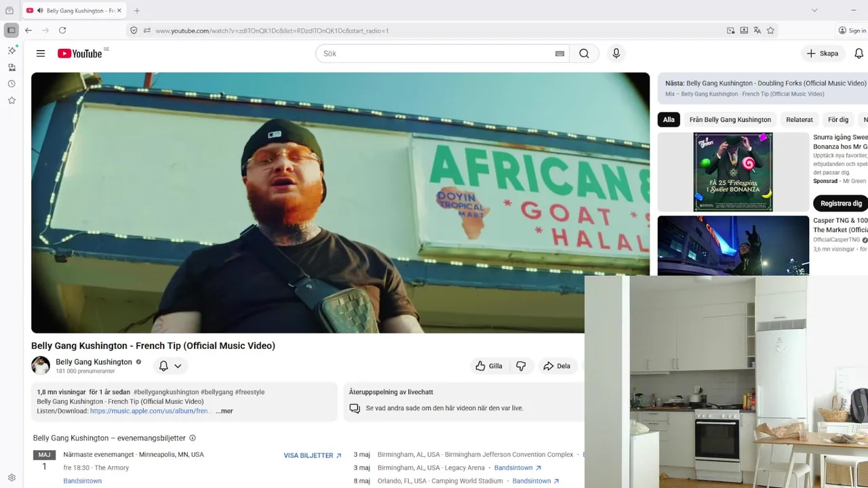This screenshot has height=488, width=868.
Task: Open the on-screen keyboard in search box
Action: tap(559, 54)
